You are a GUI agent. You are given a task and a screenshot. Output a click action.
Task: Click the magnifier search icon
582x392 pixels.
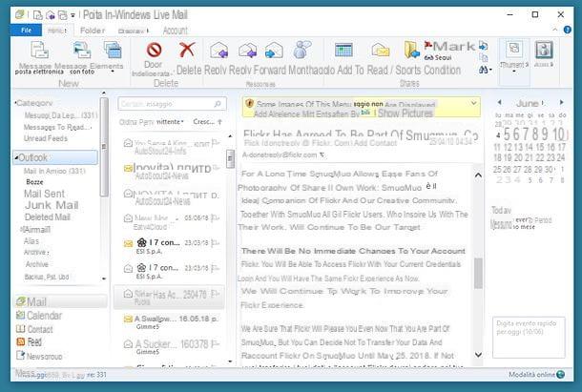[218, 104]
